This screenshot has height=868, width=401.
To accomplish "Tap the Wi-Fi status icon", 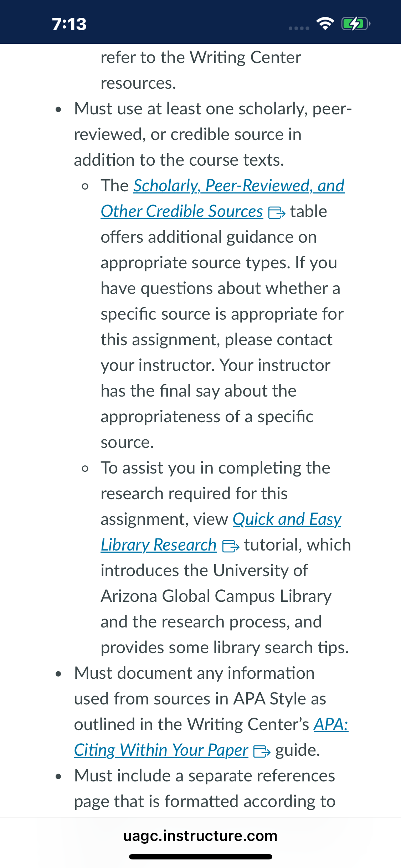I will pos(325,24).
